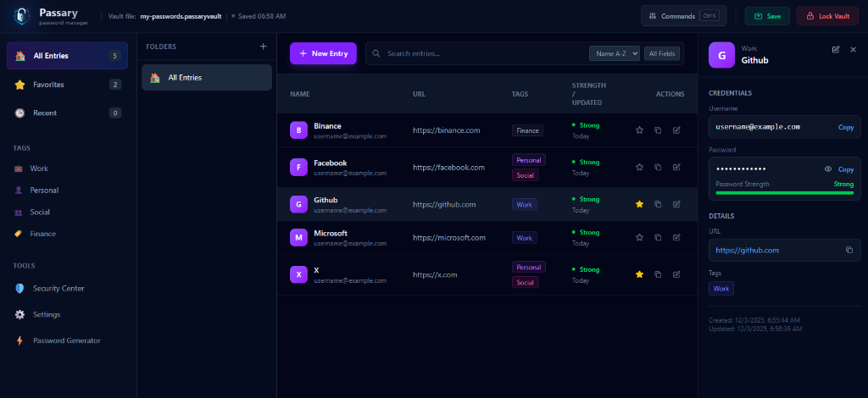
Task: Show Favorites list
Action: point(68,85)
